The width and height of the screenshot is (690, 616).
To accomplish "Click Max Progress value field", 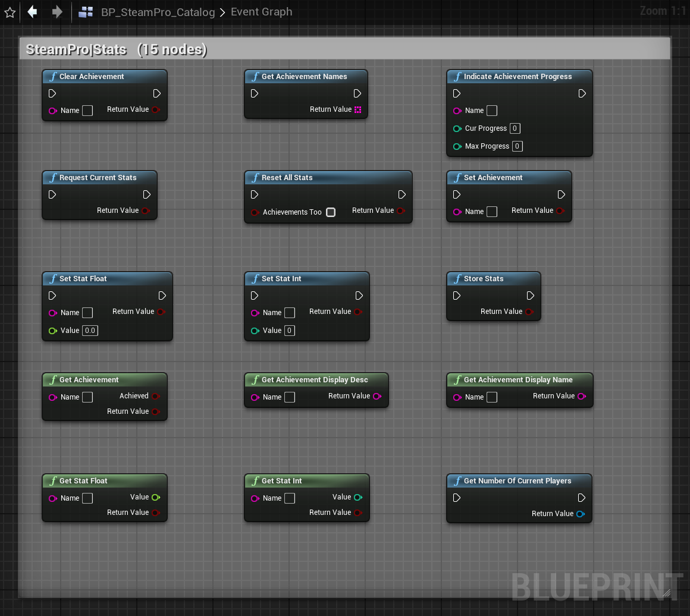I will coord(517,146).
